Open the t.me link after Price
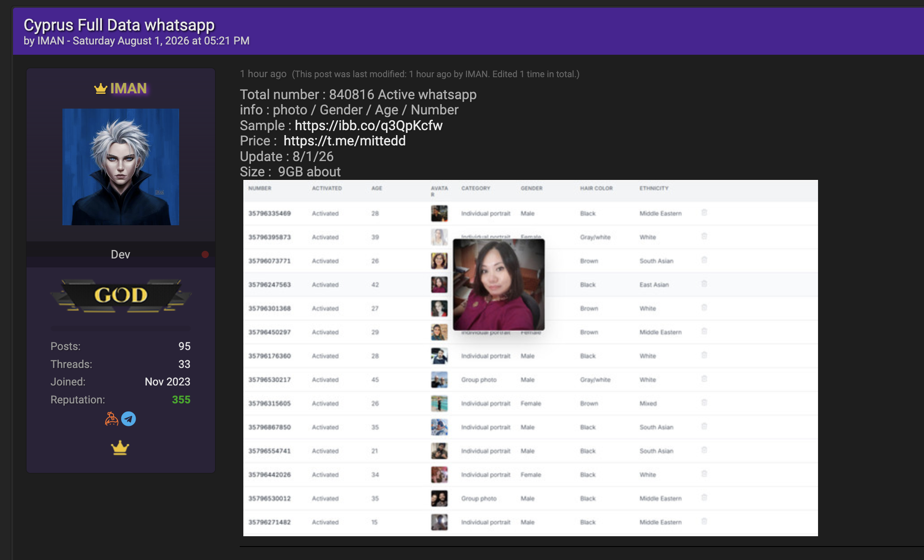This screenshot has height=560, width=924. [344, 141]
